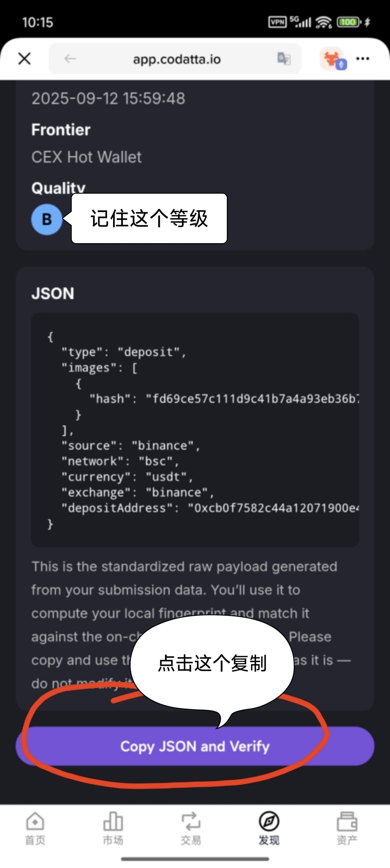Open the page translate icon
This screenshot has width=390, height=868.
click(x=284, y=59)
